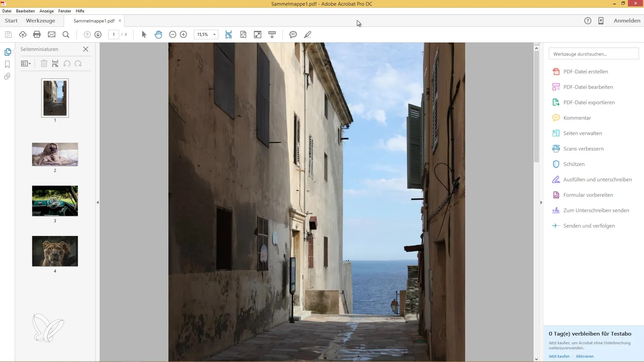The width and height of the screenshot is (644, 362).
Task: Print the document via printer icon
Action: pos(37,35)
